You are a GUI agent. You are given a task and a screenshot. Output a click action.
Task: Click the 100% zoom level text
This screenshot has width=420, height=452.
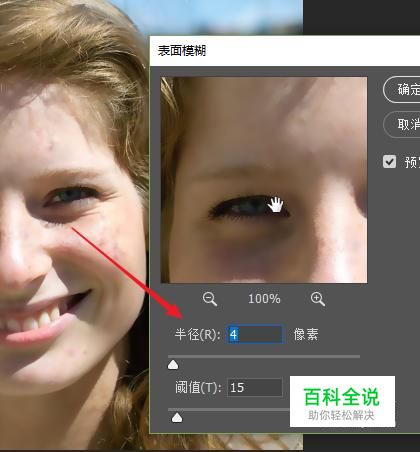264,299
